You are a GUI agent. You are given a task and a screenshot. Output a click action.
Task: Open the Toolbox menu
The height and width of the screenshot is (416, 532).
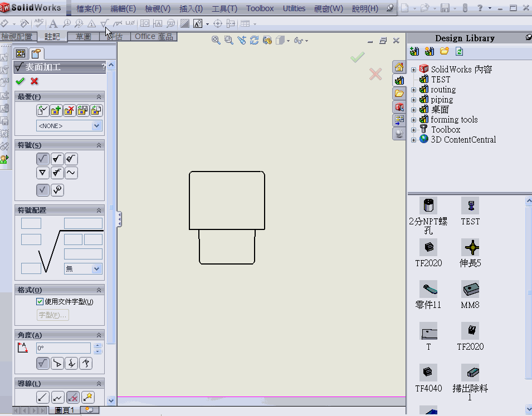[x=260, y=8]
